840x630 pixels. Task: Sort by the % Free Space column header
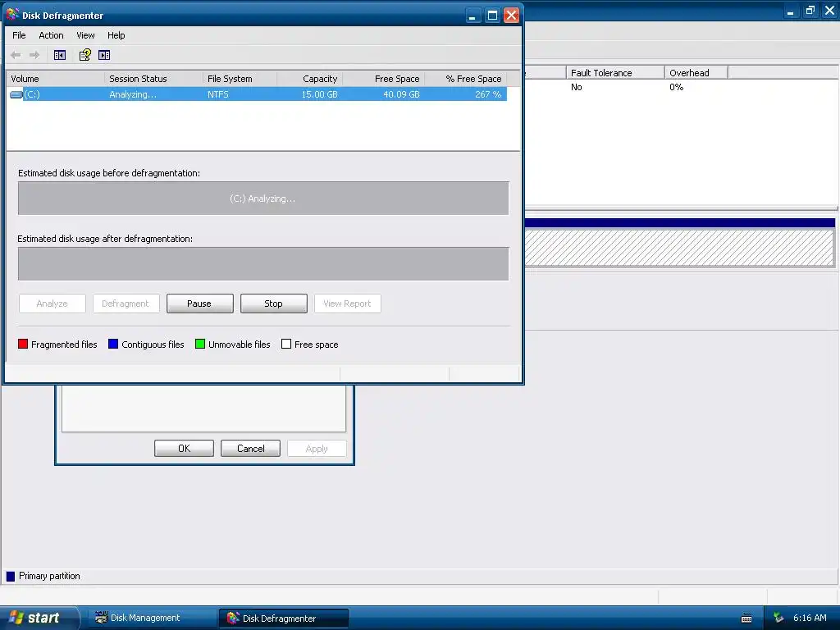tap(466, 79)
